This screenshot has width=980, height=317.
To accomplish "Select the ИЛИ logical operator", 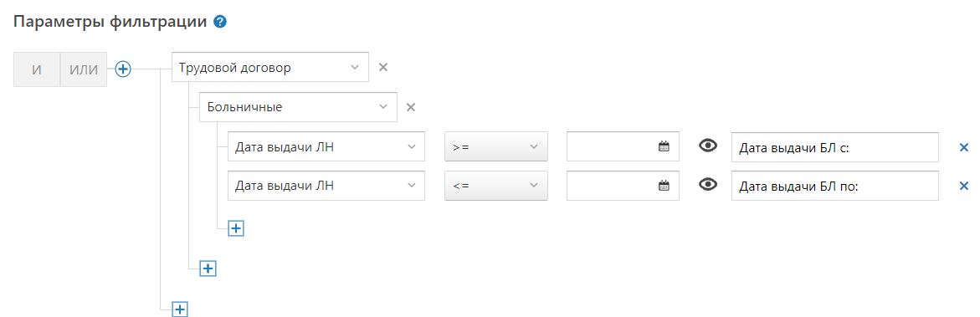I will tap(84, 69).
